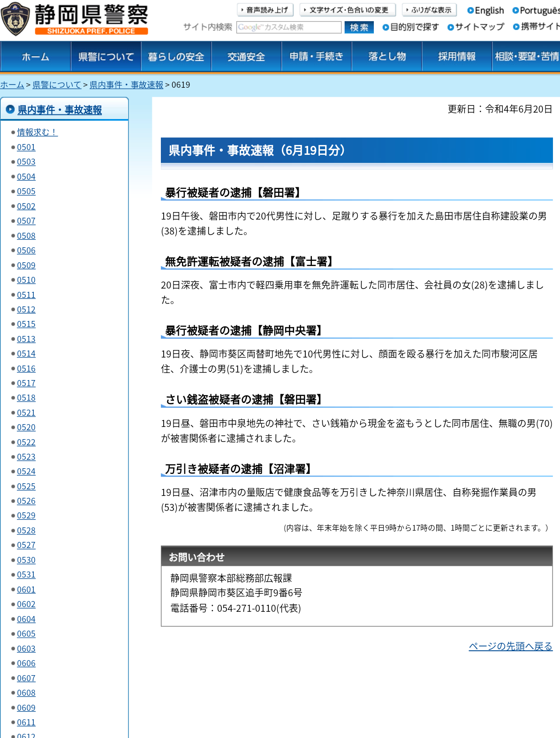
Task: Open the 県警について navigation tab
Action: [x=106, y=56]
